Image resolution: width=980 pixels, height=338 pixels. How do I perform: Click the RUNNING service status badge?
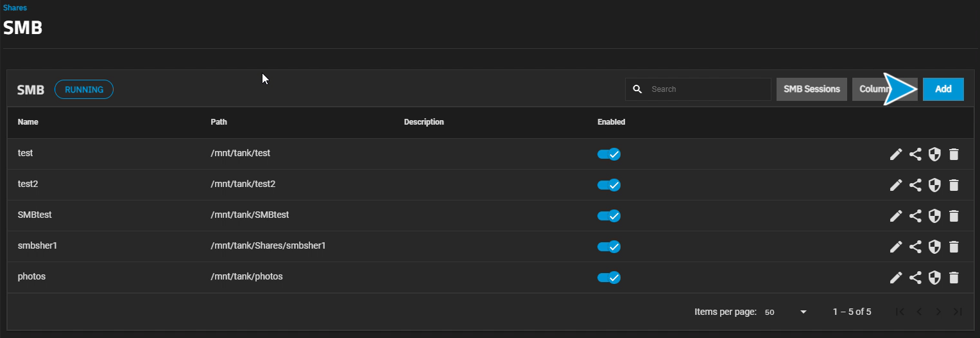[x=84, y=90]
